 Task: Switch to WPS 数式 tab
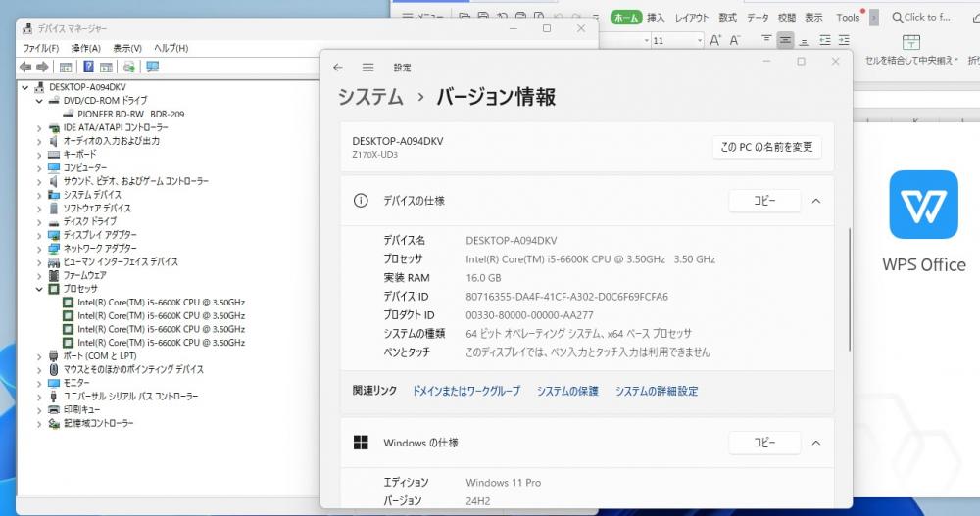(x=727, y=18)
